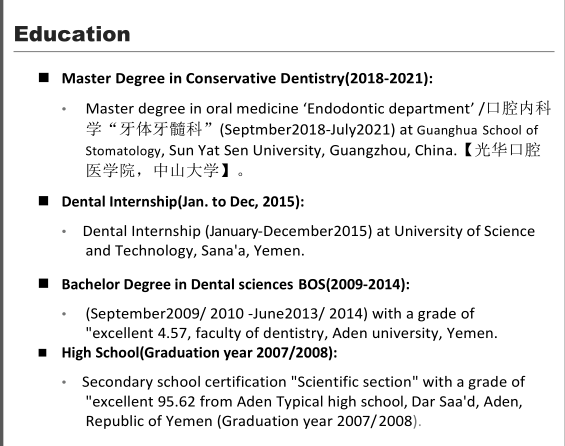Screen dimensions: 565x446
Task: Select the Master Degree in Conservative Dentistry heading
Action: point(247,79)
